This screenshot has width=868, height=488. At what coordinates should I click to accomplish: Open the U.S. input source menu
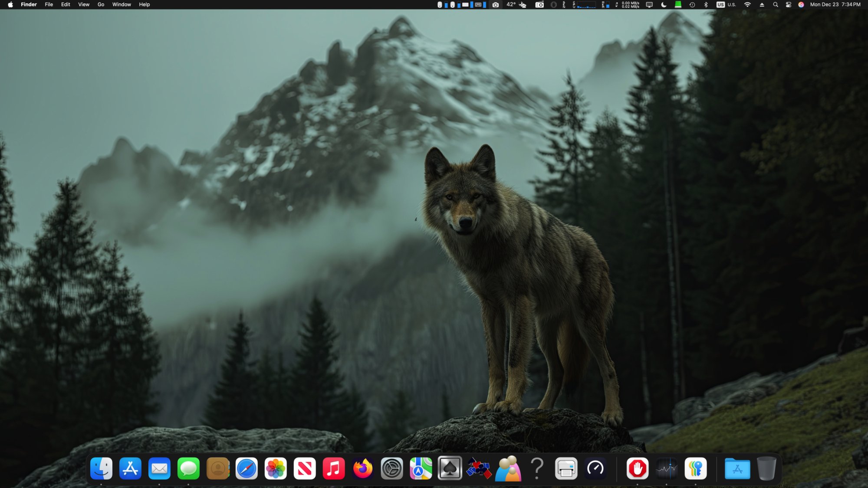coord(727,5)
